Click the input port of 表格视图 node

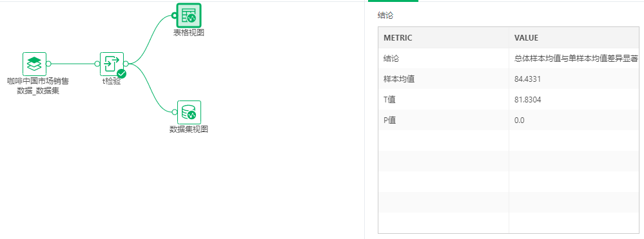click(x=175, y=15)
